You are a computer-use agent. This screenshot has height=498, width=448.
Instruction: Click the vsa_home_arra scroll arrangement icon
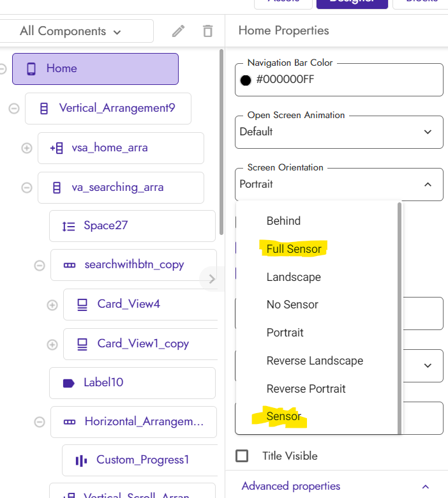coord(56,148)
